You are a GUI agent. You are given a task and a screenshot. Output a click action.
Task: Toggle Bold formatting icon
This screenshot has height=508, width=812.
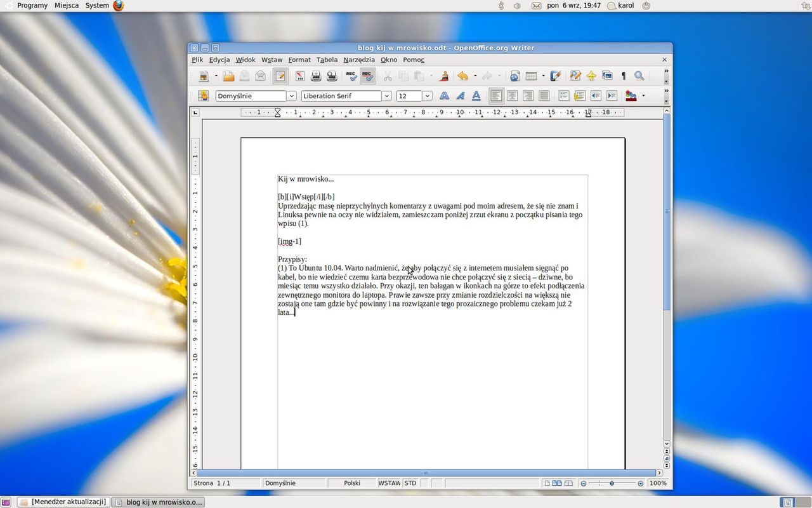(x=444, y=96)
